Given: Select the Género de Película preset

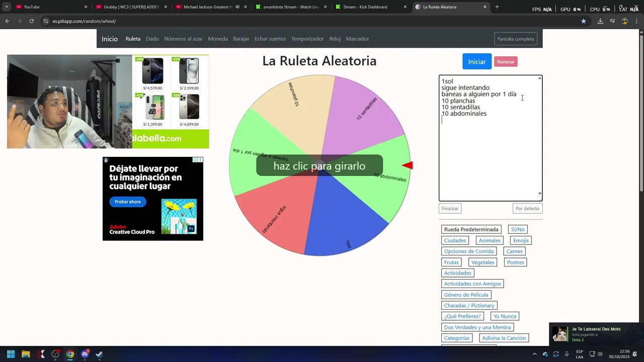Looking at the screenshot, I should [466, 295].
